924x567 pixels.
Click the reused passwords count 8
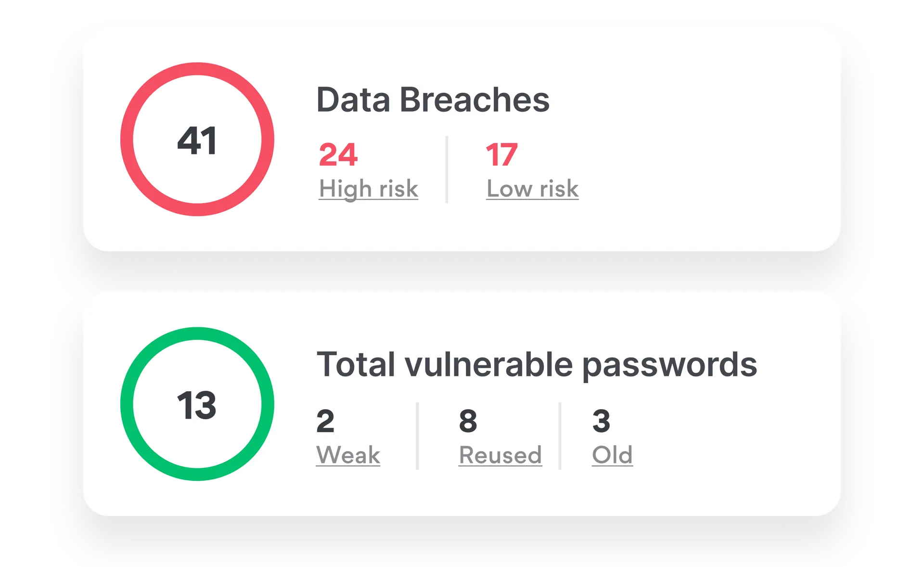(x=468, y=421)
